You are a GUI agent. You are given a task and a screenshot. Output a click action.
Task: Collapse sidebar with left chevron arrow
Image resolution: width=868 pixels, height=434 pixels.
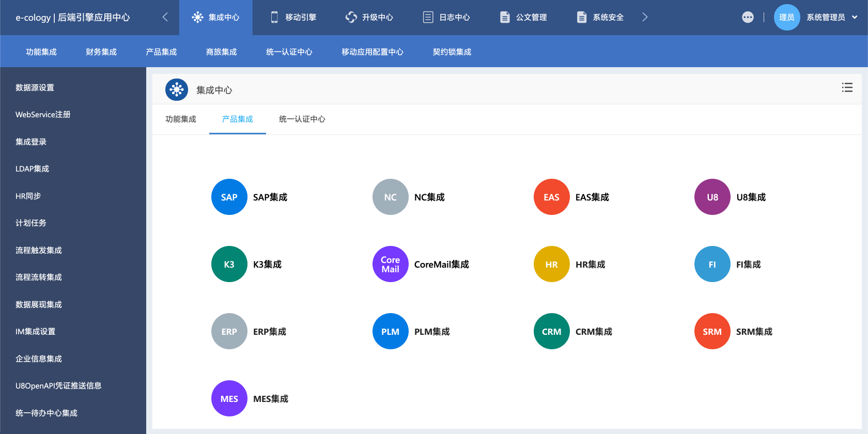click(x=165, y=17)
